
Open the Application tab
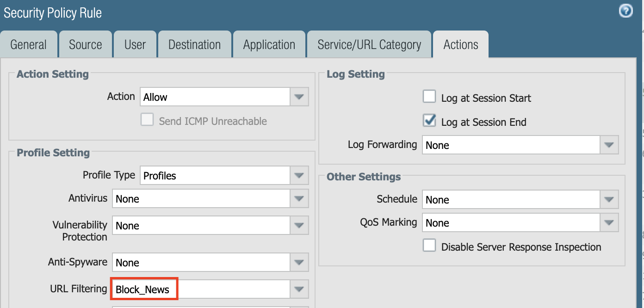[269, 45]
